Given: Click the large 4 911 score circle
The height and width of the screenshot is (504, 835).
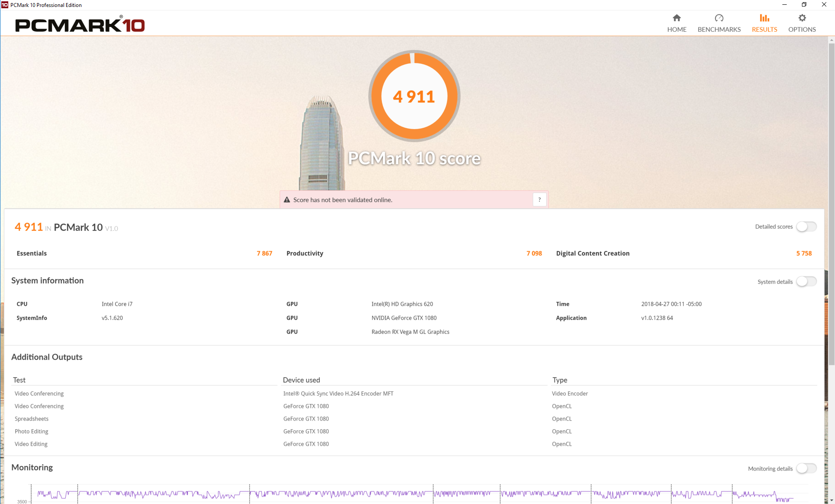Looking at the screenshot, I should point(414,96).
